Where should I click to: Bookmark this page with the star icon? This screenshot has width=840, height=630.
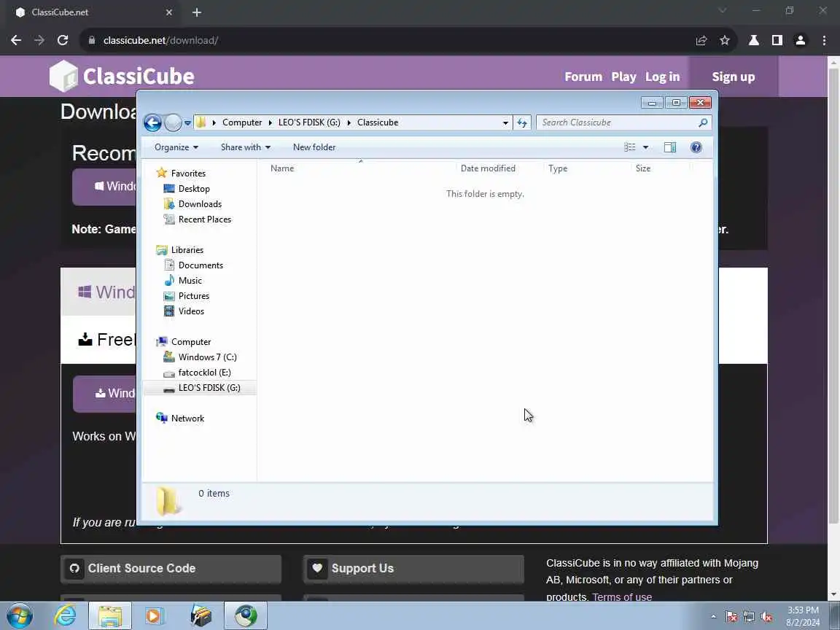725,40
